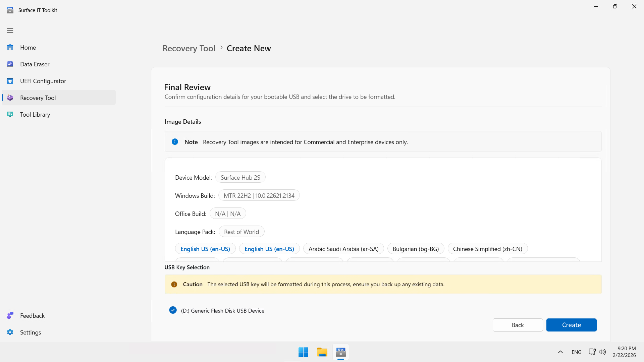644x362 pixels.
Task: Click the Home house icon
Action: point(10,48)
